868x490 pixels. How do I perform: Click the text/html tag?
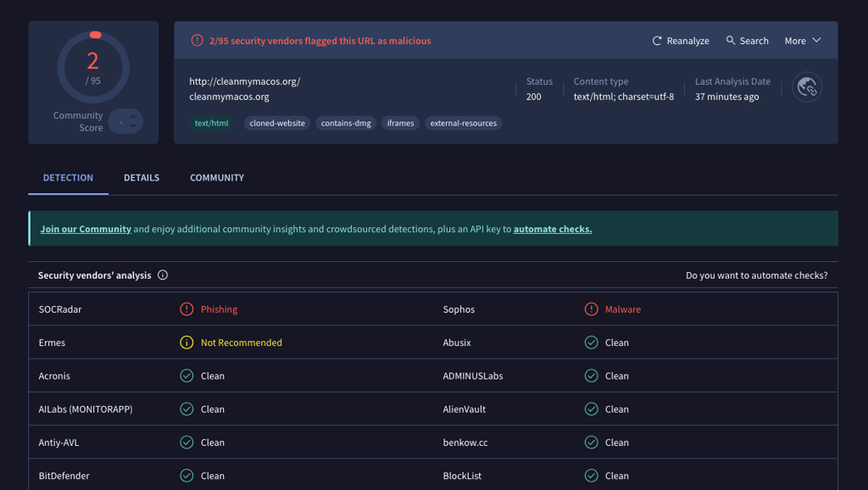point(211,123)
